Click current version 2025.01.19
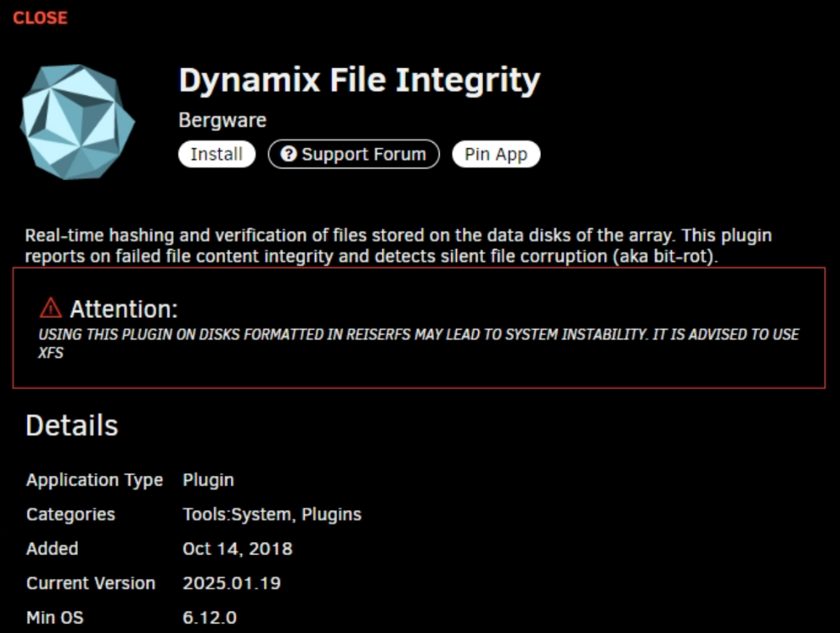840x633 pixels. [x=232, y=583]
